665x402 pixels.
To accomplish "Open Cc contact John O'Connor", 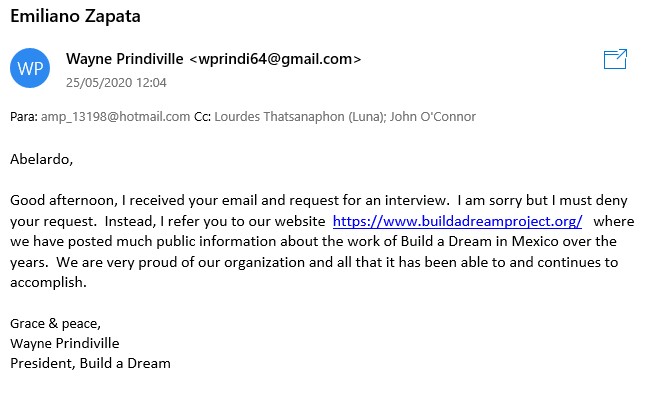I will click(x=433, y=117).
